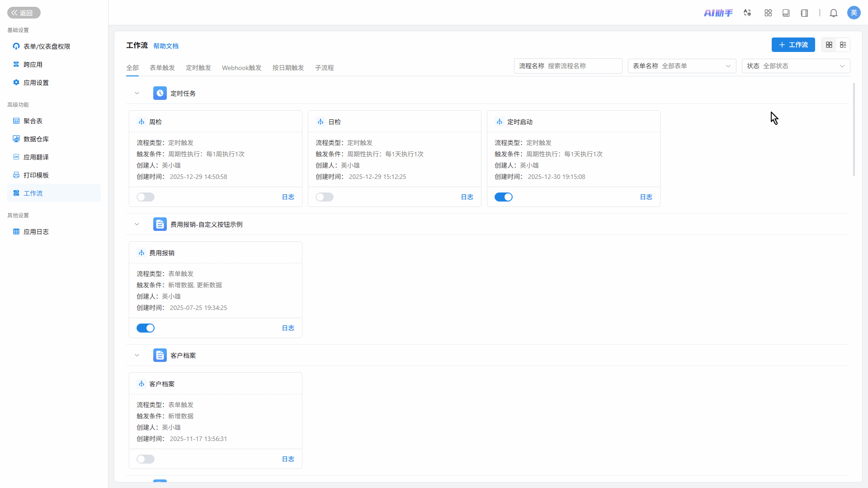Switch to list view layout
Viewport: 868px width, 488px height.
click(x=843, y=45)
